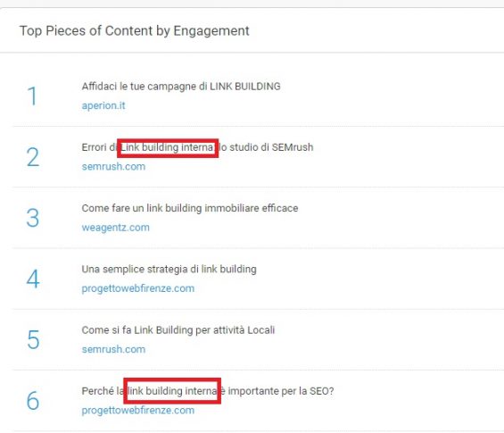Select title 'Errori di Link building interna: lo studio di SEMrush'
Image resolution: width=504 pixels, height=433 pixels.
(197, 147)
